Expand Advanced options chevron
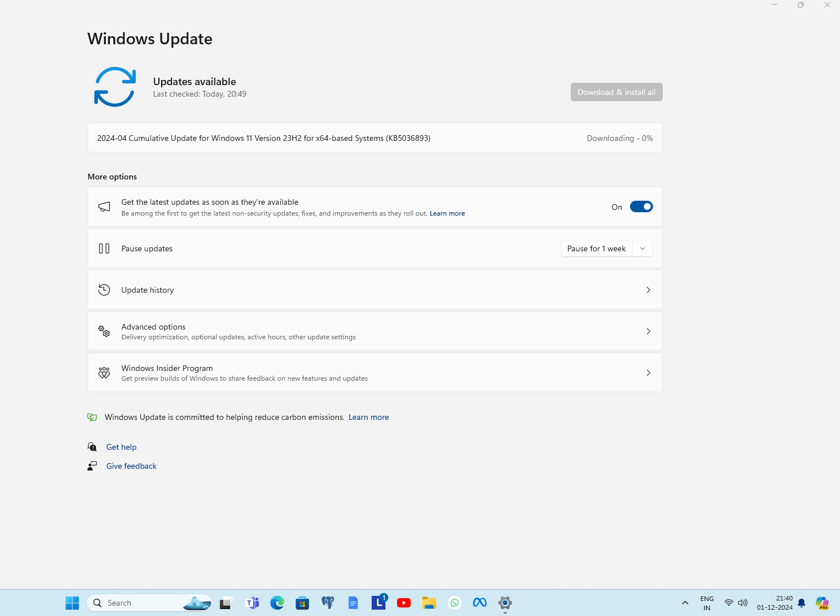This screenshot has height=616, width=840. click(x=648, y=331)
